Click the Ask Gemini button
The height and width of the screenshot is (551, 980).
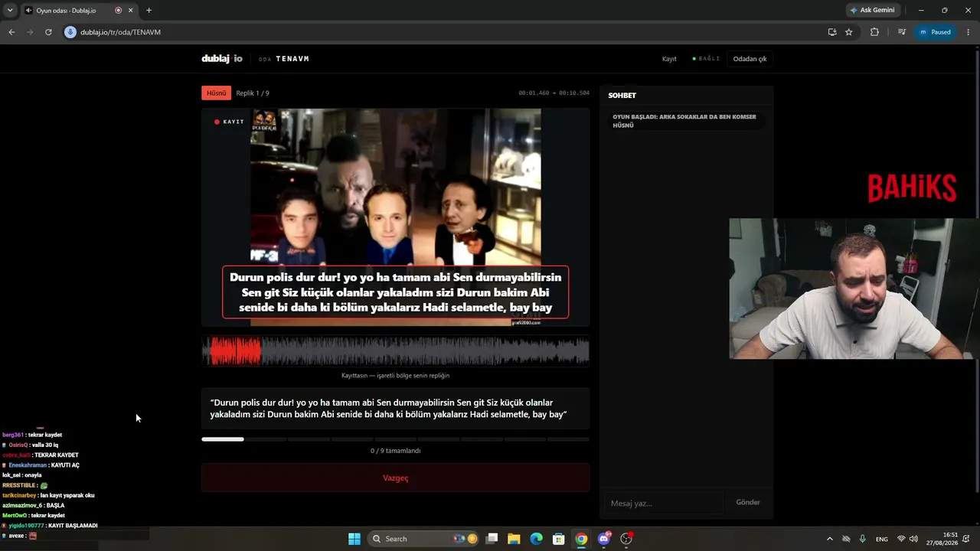tap(872, 11)
